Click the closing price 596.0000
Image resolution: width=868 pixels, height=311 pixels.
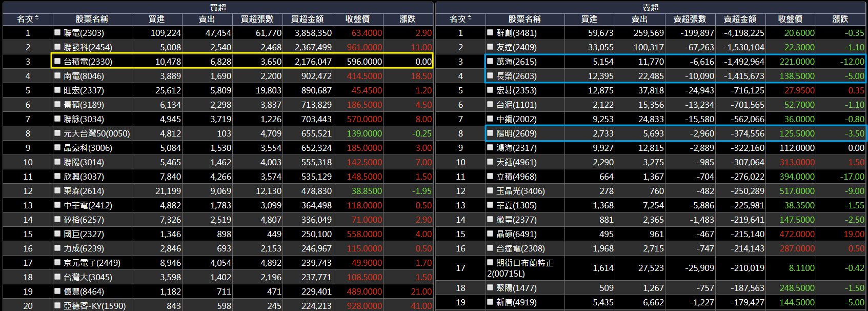pyautogui.click(x=364, y=62)
